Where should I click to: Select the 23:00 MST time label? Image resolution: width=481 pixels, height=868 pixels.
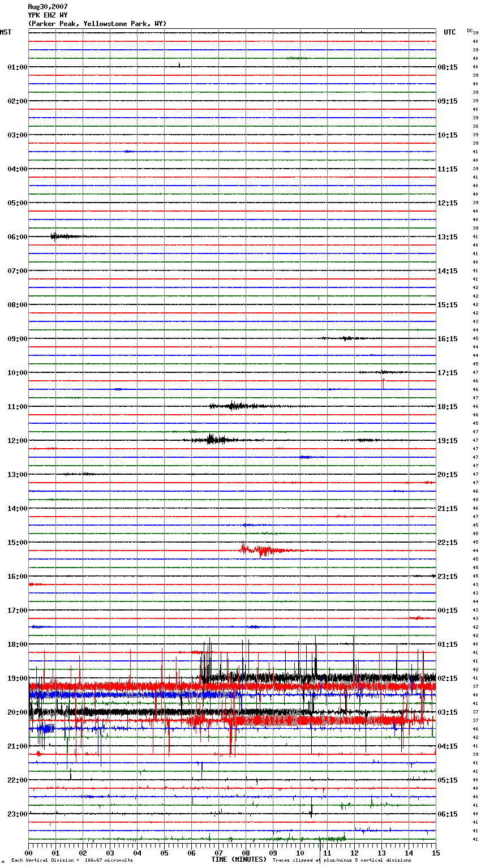(x=17, y=814)
